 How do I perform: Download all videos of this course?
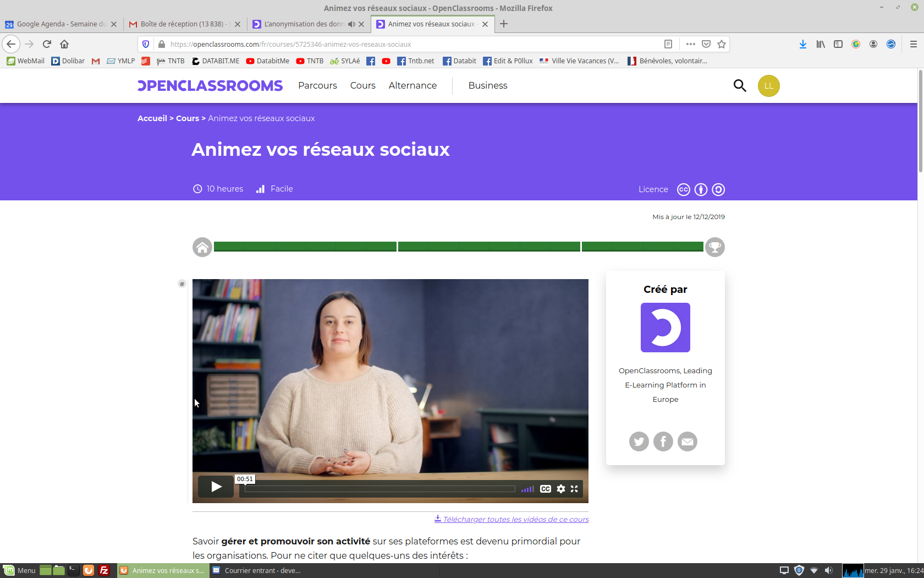515,519
